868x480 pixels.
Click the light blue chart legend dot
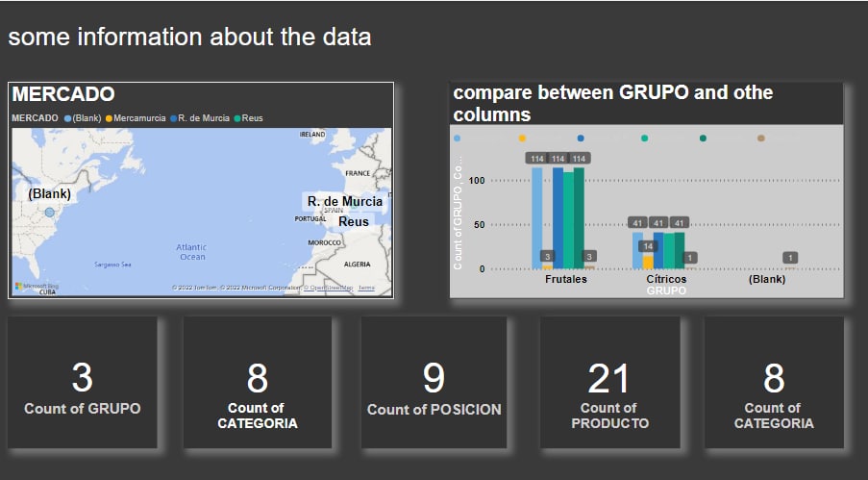[457, 138]
